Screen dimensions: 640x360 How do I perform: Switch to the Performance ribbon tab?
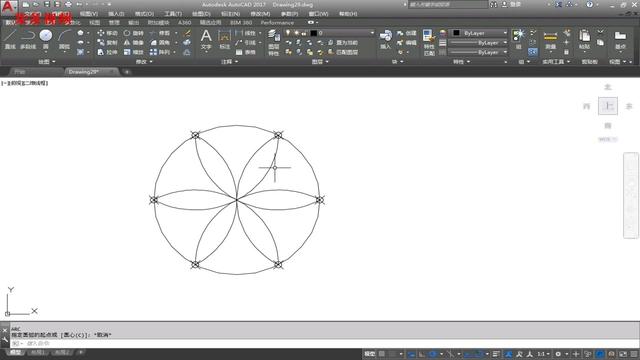click(277, 22)
